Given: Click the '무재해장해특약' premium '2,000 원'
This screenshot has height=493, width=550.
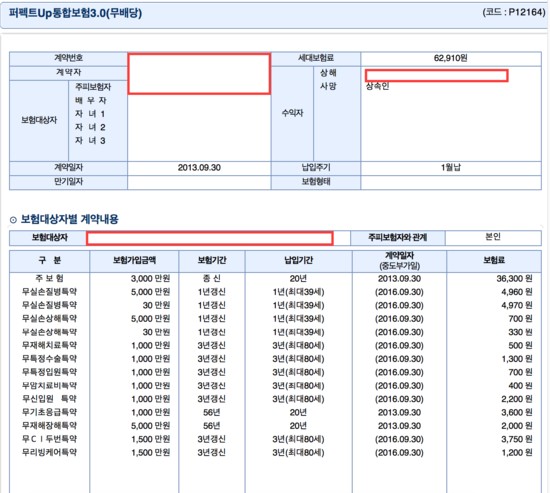Looking at the screenshot, I should pos(517,426).
